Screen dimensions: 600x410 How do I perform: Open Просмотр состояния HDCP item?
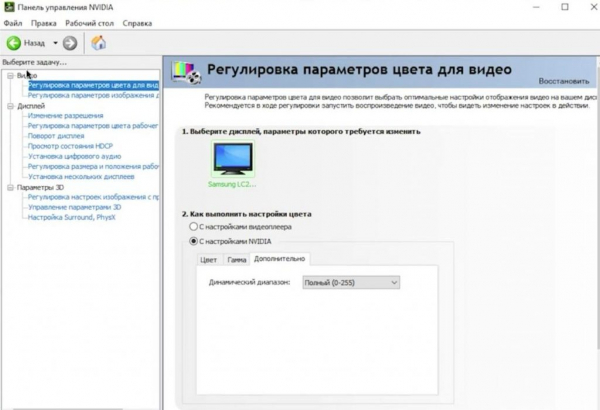[70, 146]
